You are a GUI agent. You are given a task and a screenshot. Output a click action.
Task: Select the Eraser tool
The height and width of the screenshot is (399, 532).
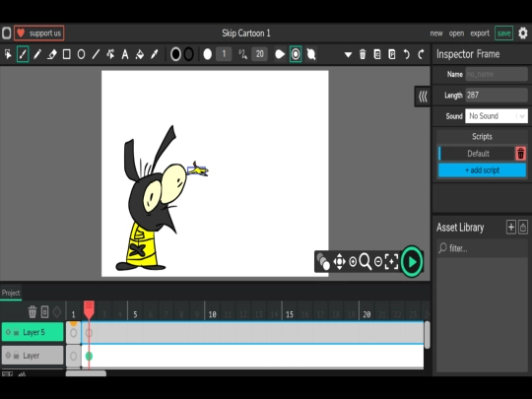[x=52, y=54]
